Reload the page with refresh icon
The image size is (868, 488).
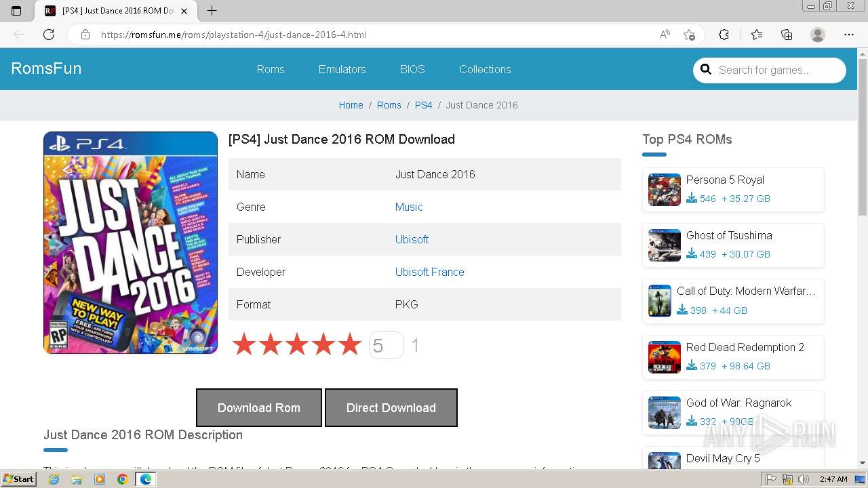click(49, 35)
